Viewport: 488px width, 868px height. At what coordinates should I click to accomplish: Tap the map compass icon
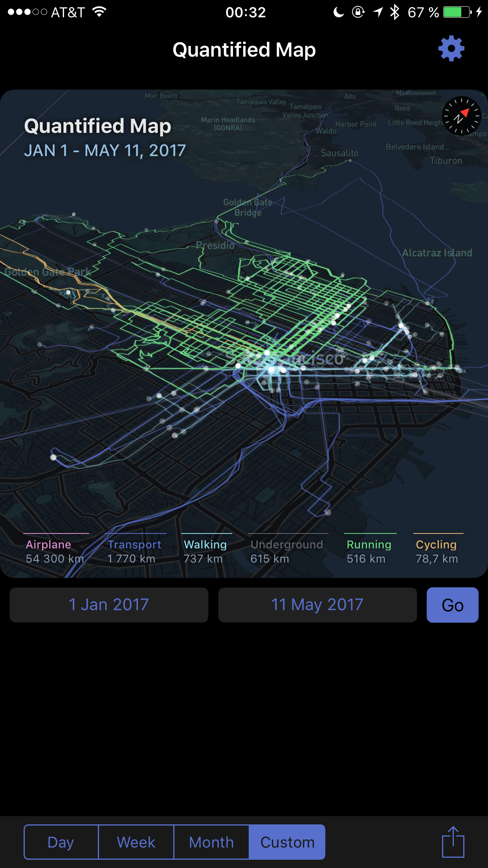(x=461, y=116)
